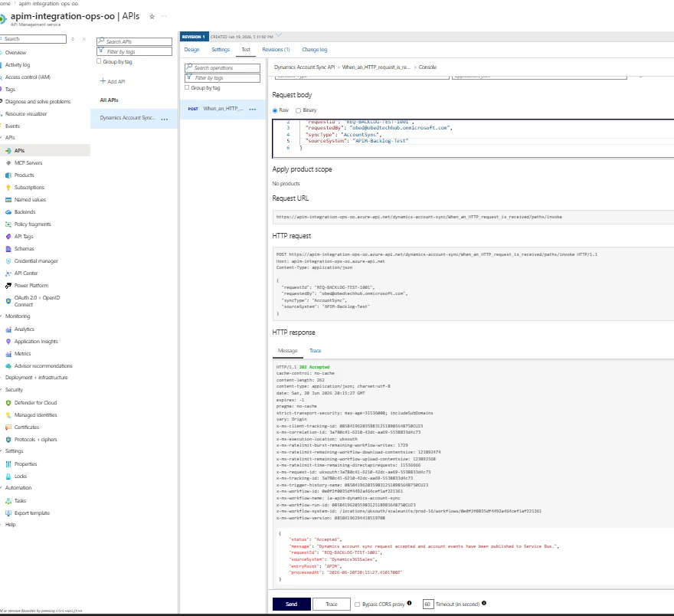The image size is (674, 616).
Task: Open the Defender for Cloud icon
Action: pos(8,403)
